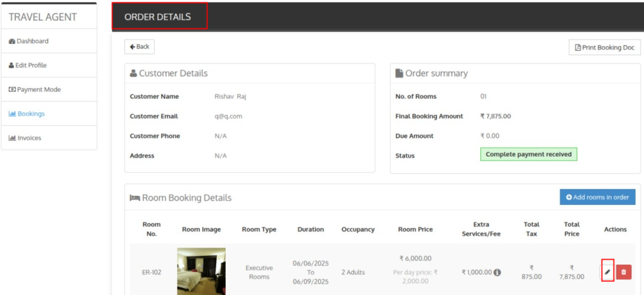Viewport: 644px width, 295px height.
Task: Open Edit Profile in the sidebar
Action: pyautogui.click(x=49, y=65)
